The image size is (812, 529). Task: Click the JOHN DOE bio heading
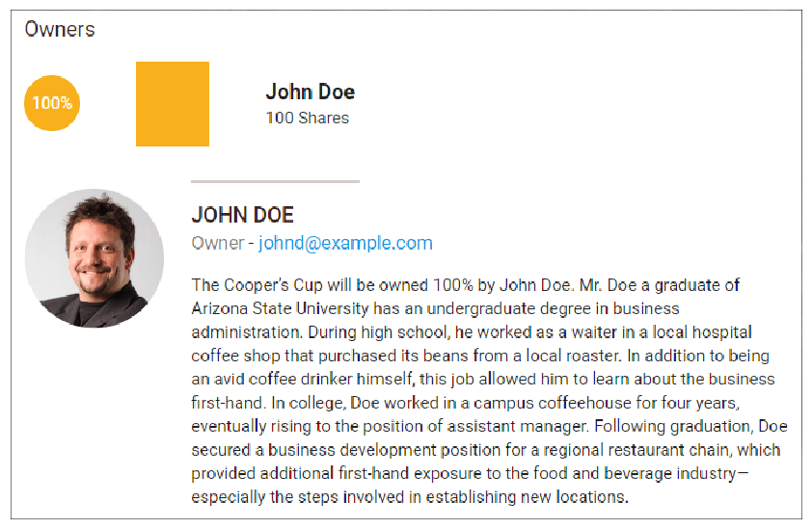tap(242, 215)
